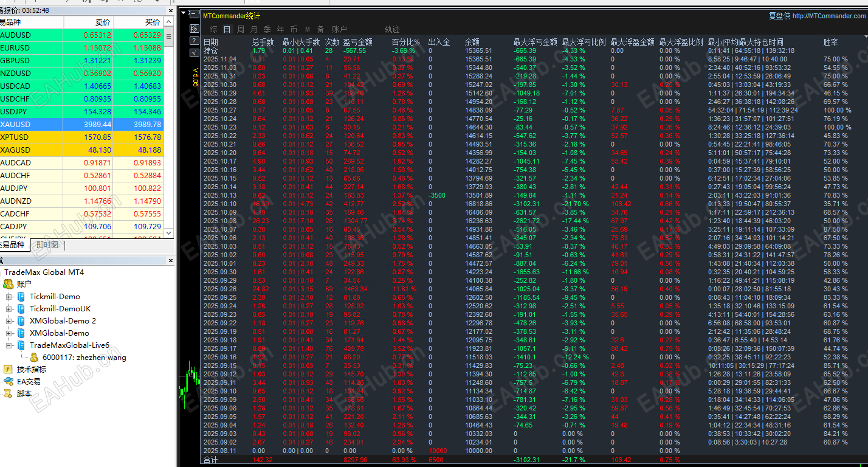Viewport: 868px width, 467px height.
Task: Switch to the 交易品种 symbols tab
Action: 13,245
